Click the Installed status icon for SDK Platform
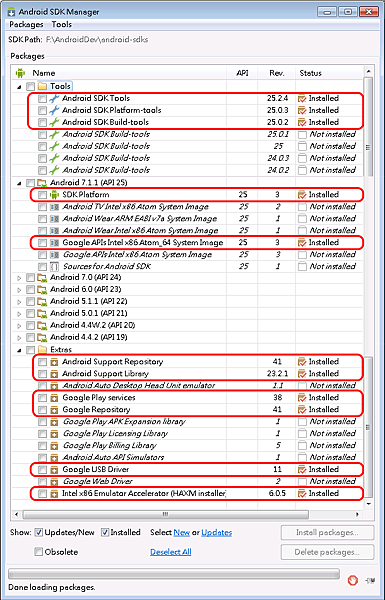Image resolution: width=385 pixels, height=600 pixels. coord(302,194)
